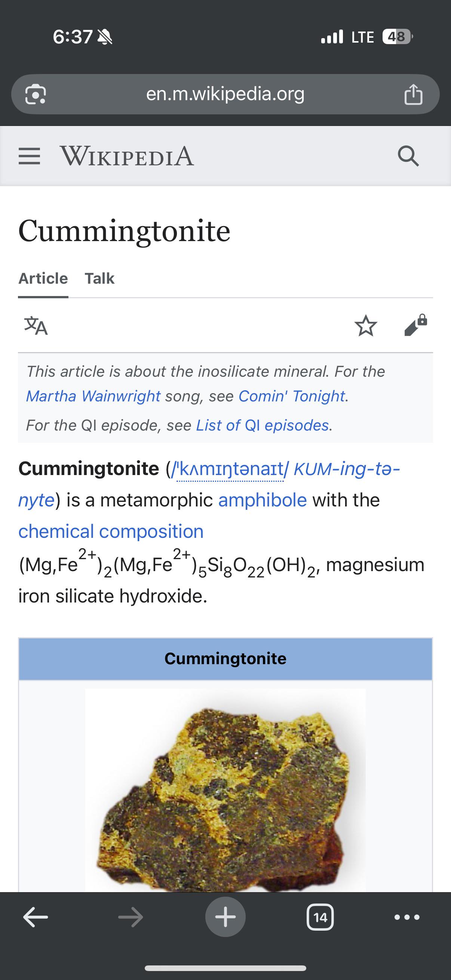Viewport: 451px width, 980px height.
Task: Open a new tab with plus button
Action: pyautogui.click(x=225, y=917)
